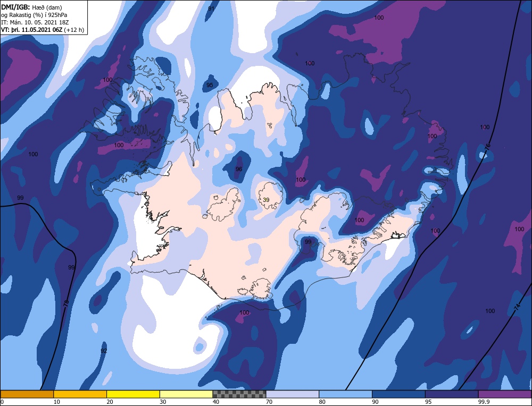Viewport: 532px width, 406px height.
Task: Click the '20' tick label under the legend
Action: [110, 402]
